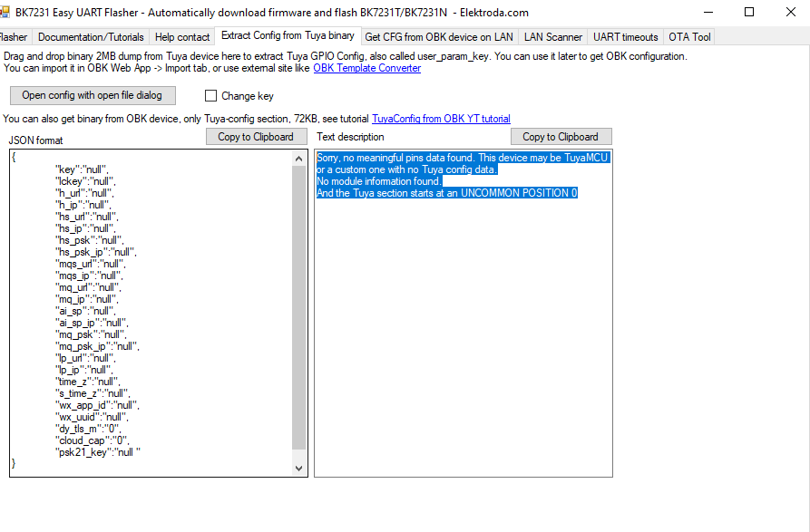Click the "psk21_key" line in JSON

98,452
